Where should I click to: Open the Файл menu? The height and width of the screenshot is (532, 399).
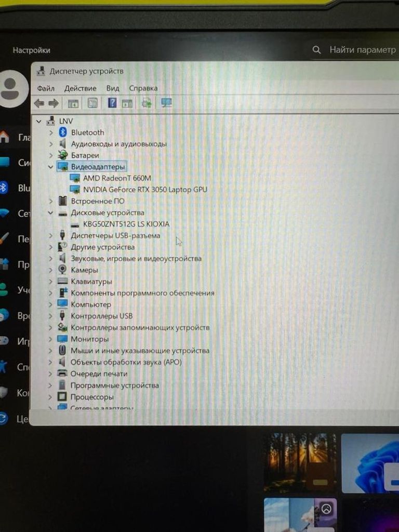click(46, 88)
